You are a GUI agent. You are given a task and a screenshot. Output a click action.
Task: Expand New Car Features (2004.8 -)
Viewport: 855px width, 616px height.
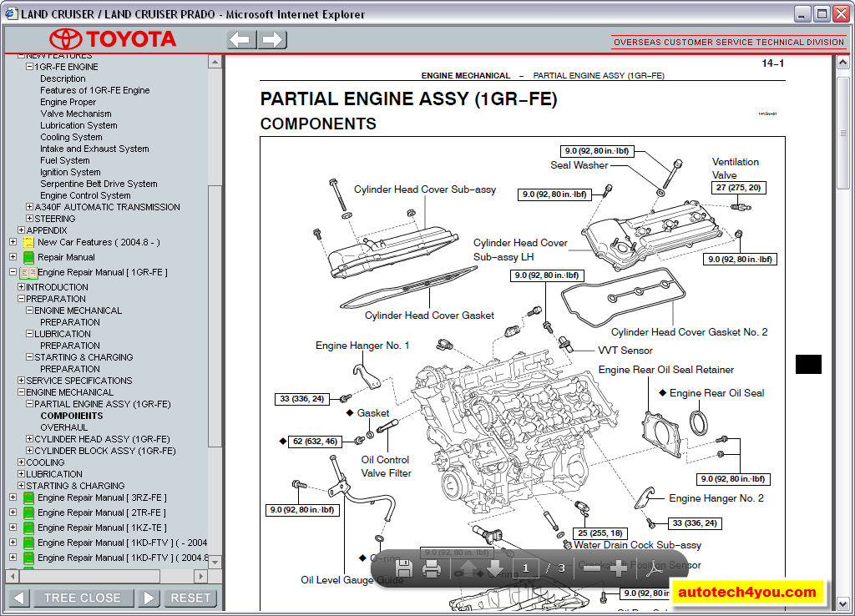[13, 241]
